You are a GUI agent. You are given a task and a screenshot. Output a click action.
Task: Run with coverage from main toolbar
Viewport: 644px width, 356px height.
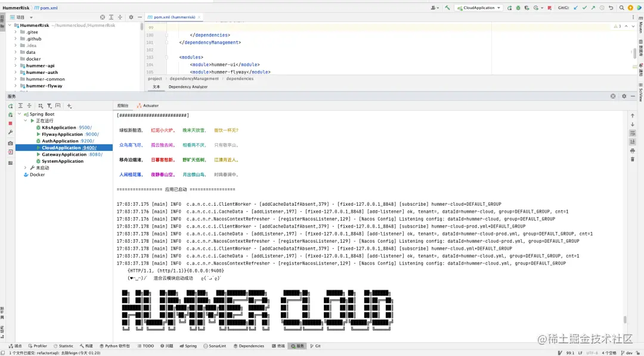(527, 8)
